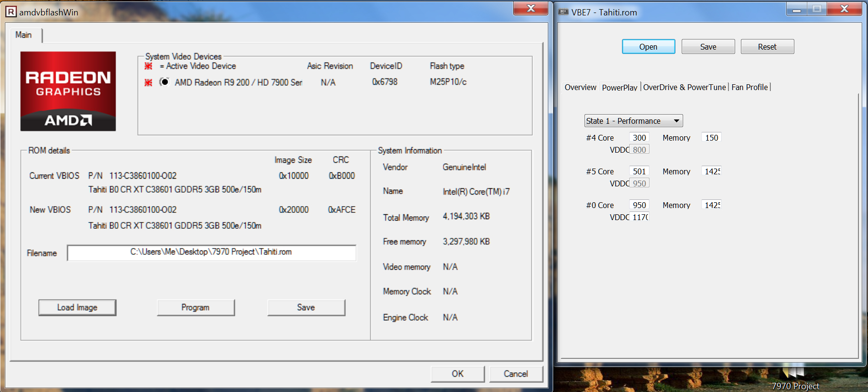
Task: Click the #5 Core clock field showing 501
Action: click(639, 171)
